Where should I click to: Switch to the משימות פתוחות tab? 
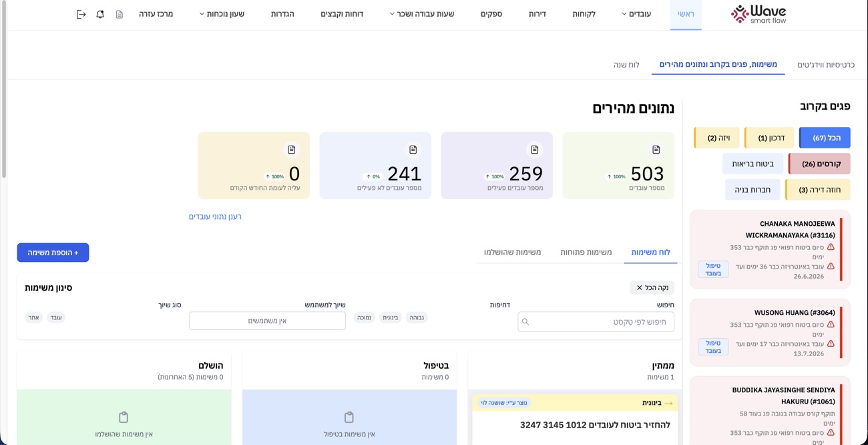586,253
